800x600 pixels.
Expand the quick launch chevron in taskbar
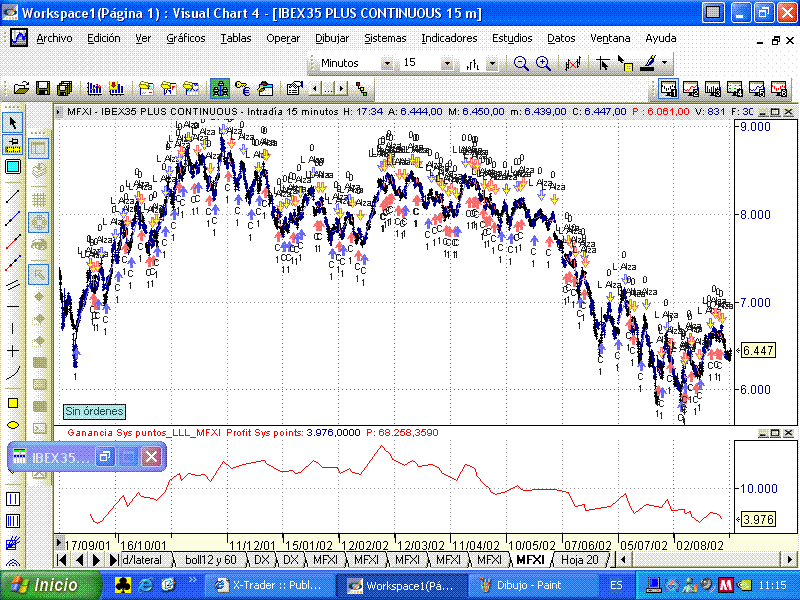pyautogui.click(x=192, y=580)
